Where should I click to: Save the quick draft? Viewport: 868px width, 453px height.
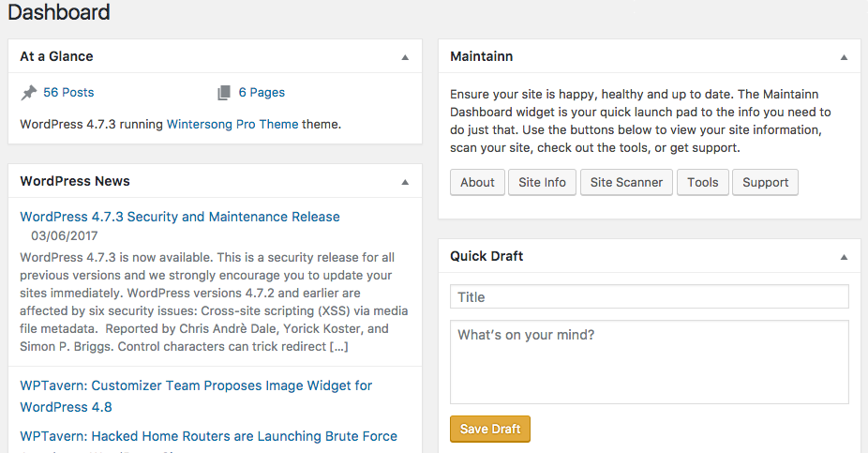pyautogui.click(x=490, y=430)
